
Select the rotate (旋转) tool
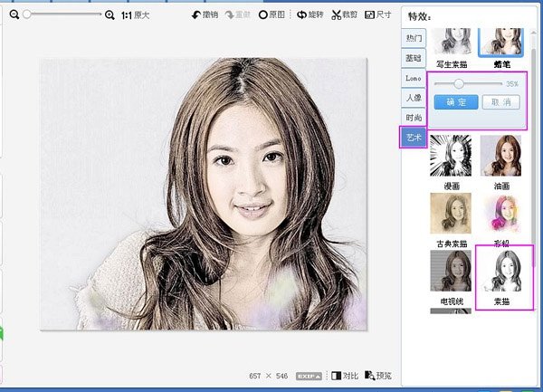[x=302, y=15]
